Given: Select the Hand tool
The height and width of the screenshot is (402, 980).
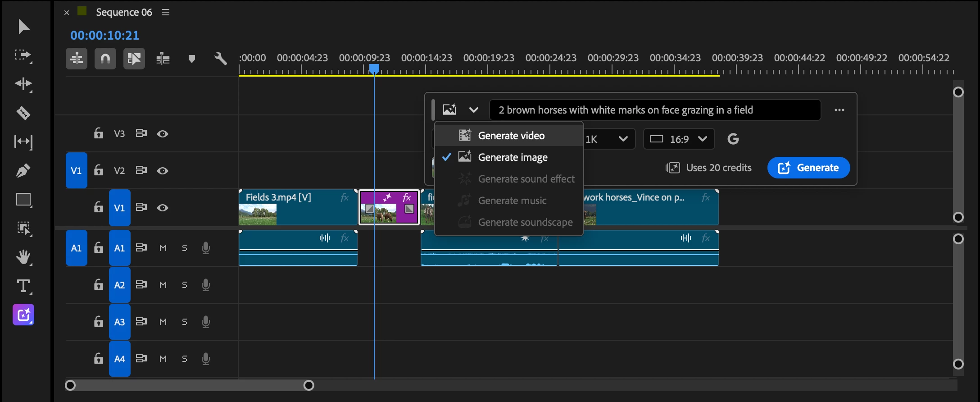Looking at the screenshot, I should (x=23, y=257).
